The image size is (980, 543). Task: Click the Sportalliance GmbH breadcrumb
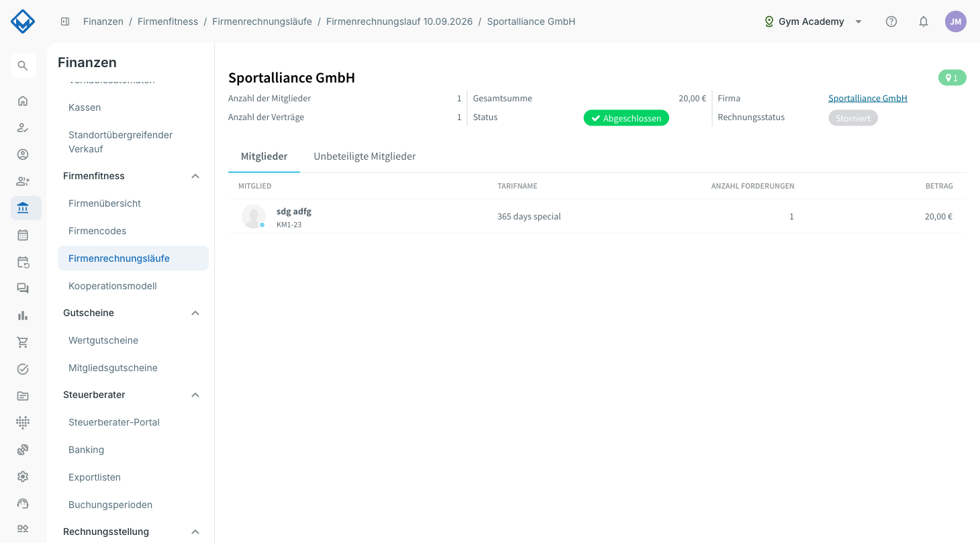pos(531,21)
